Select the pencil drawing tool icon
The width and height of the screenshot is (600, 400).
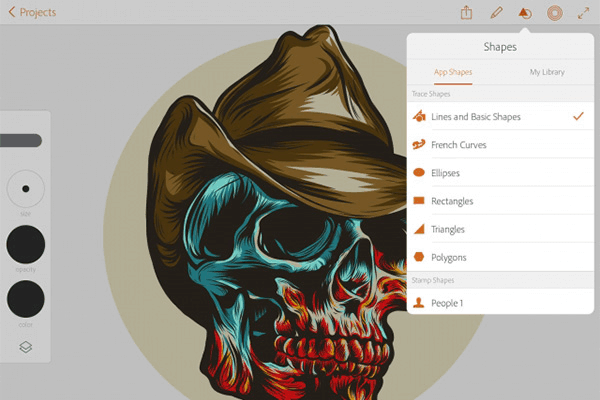(x=496, y=13)
